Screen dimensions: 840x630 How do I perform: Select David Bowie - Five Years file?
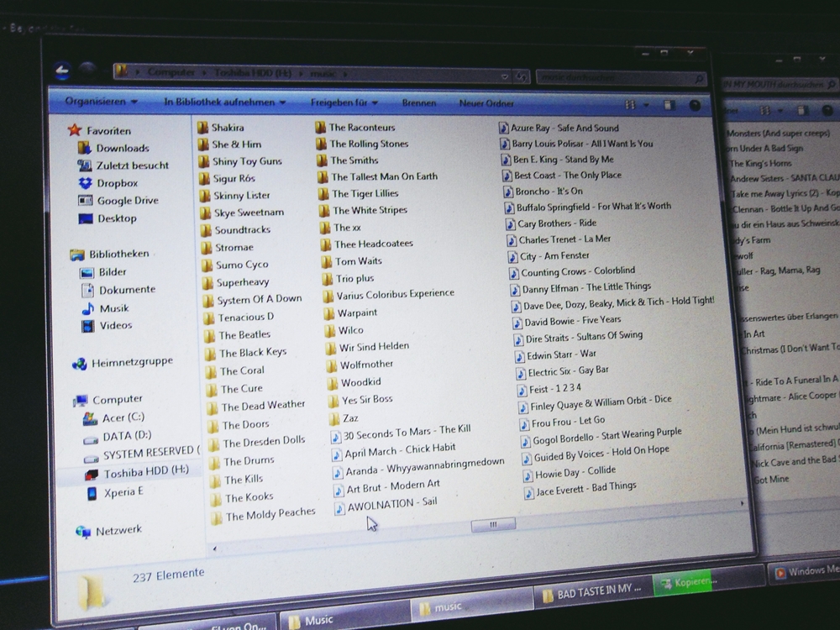click(567, 321)
